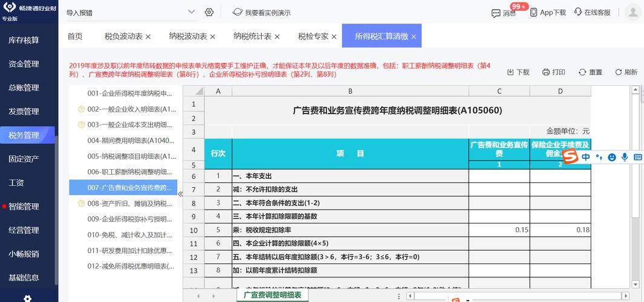
Task: Click the 我要看实例演示 link text
Action: click(x=268, y=13)
